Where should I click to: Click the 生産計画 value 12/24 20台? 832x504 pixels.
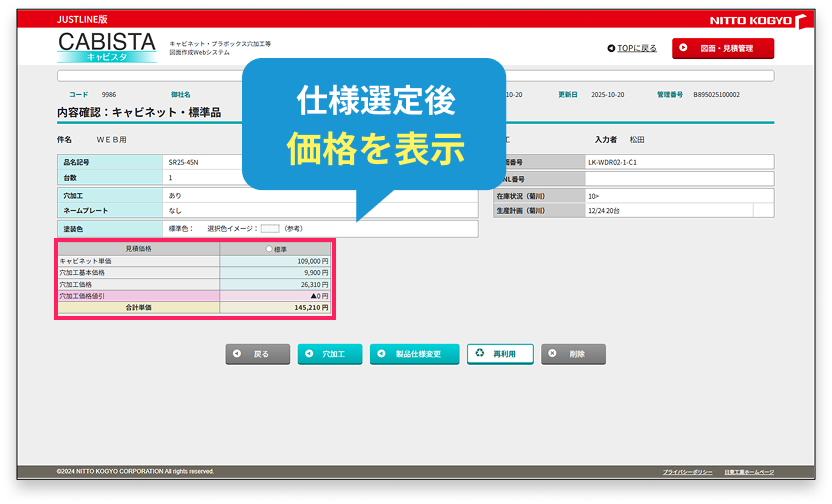point(603,211)
